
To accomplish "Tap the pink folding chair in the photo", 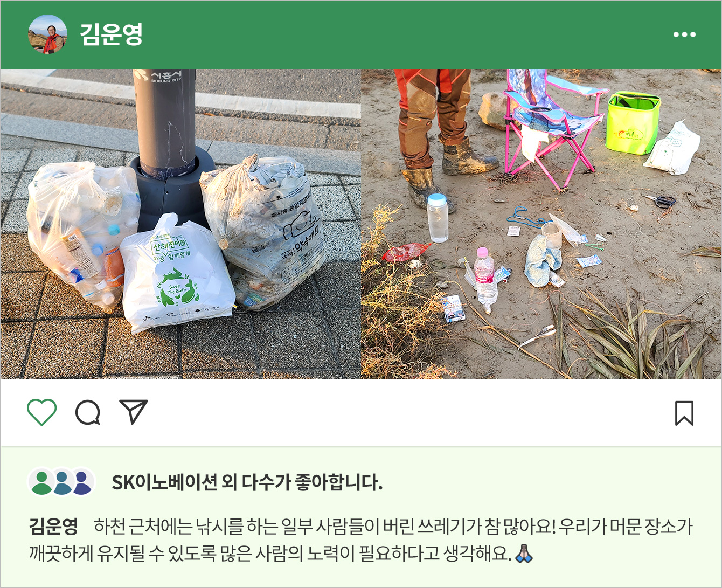I will click(x=554, y=127).
